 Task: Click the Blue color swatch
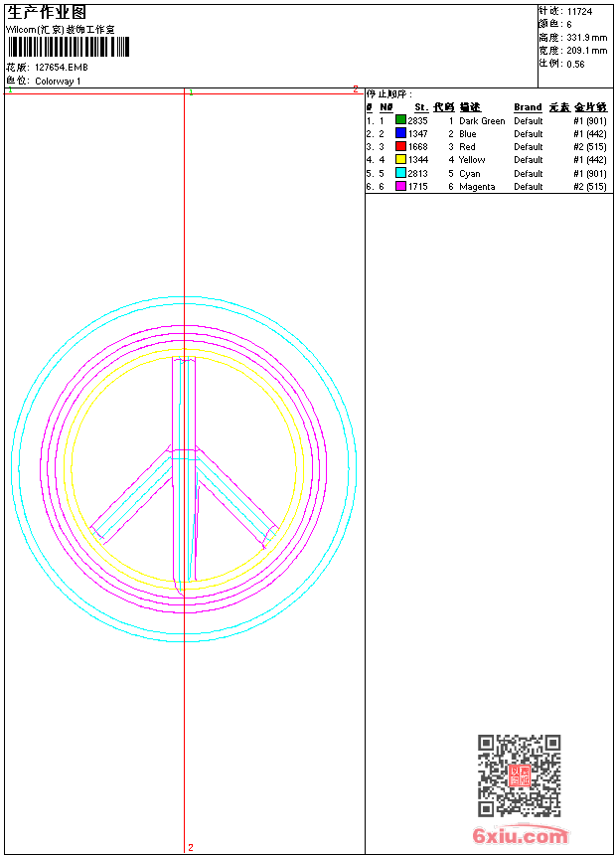400,133
